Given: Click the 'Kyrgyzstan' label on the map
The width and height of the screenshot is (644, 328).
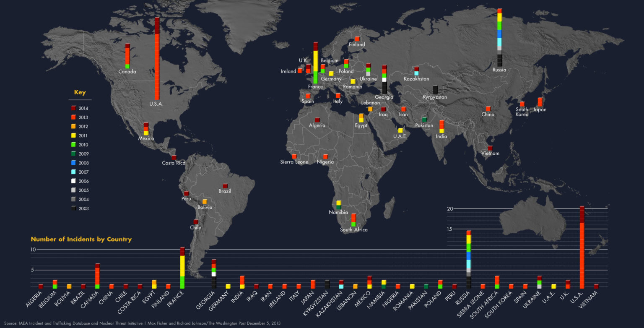Looking at the screenshot, I should (x=435, y=97).
